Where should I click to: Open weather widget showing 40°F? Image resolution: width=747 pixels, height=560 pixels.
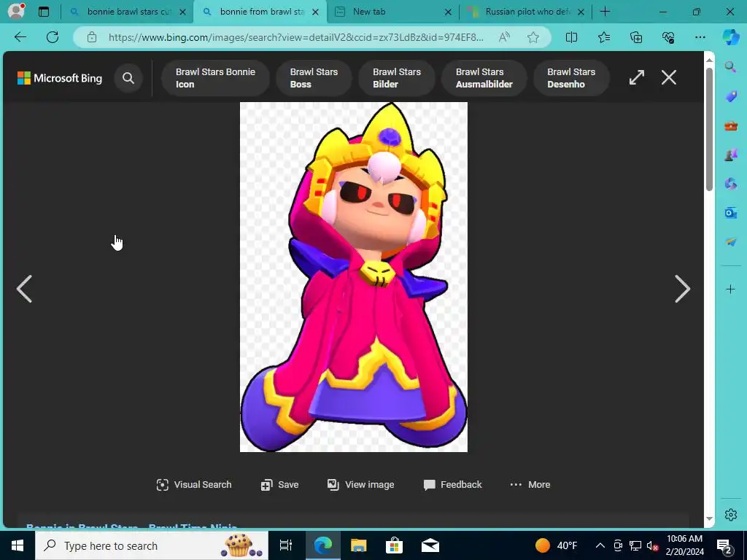click(556, 545)
